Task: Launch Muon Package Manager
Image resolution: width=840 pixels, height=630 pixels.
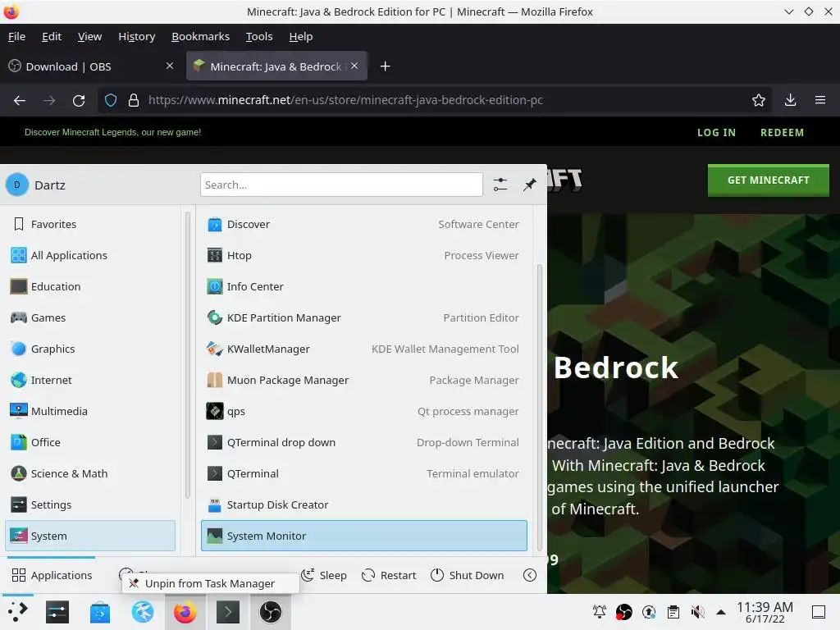Action: [363, 380]
